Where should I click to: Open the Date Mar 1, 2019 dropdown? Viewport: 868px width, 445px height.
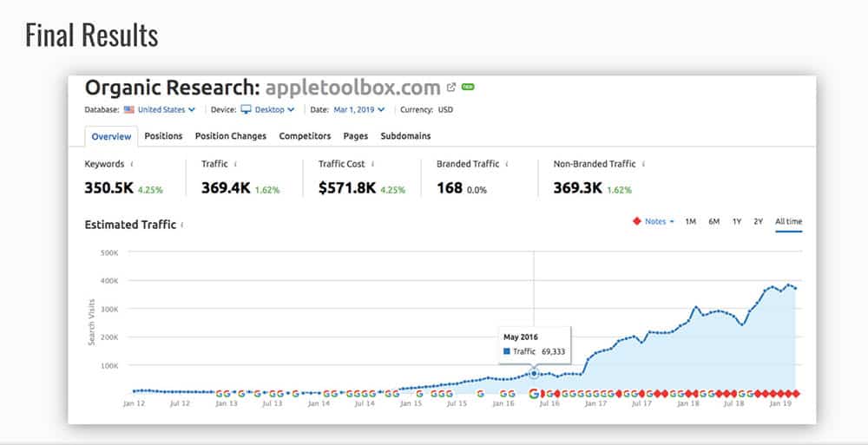358,109
